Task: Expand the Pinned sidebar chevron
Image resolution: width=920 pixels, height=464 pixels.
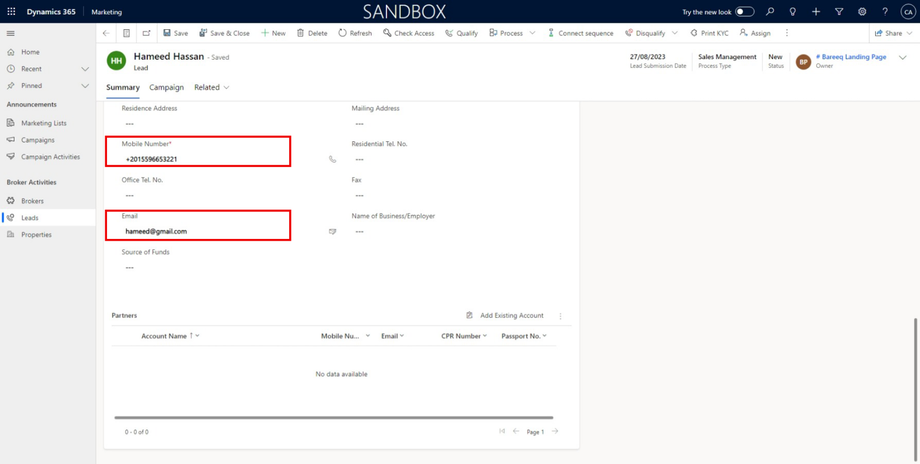Action: click(x=85, y=86)
